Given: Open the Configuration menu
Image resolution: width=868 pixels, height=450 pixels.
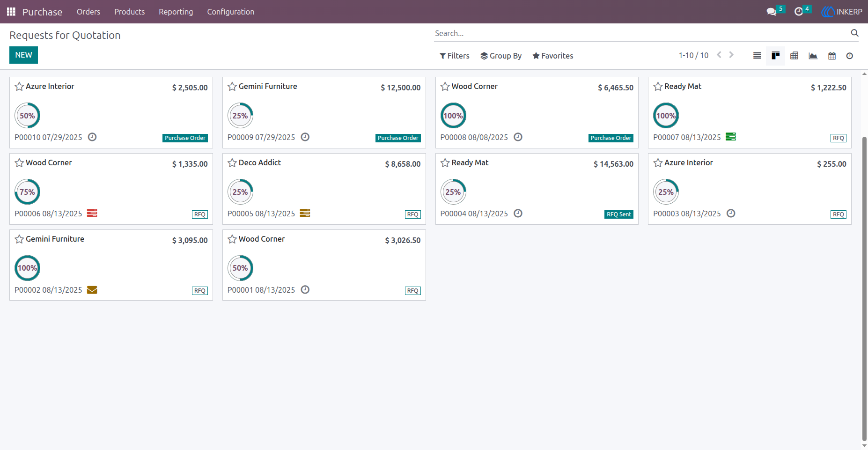Looking at the screenshot, I should click(x=231, y=12).
